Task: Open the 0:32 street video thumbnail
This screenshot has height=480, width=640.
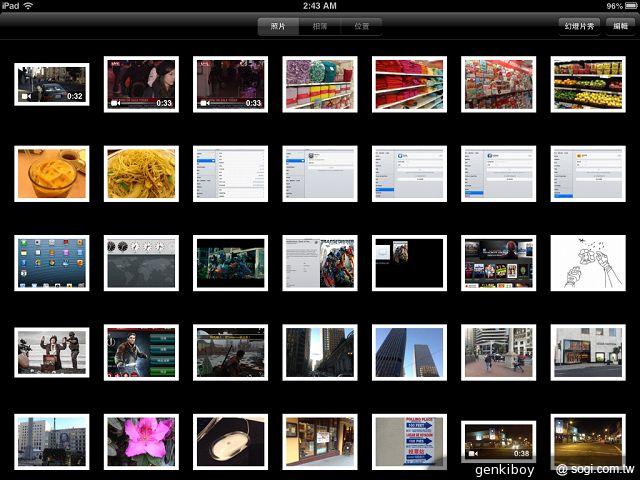Action: tap(52, 85)
